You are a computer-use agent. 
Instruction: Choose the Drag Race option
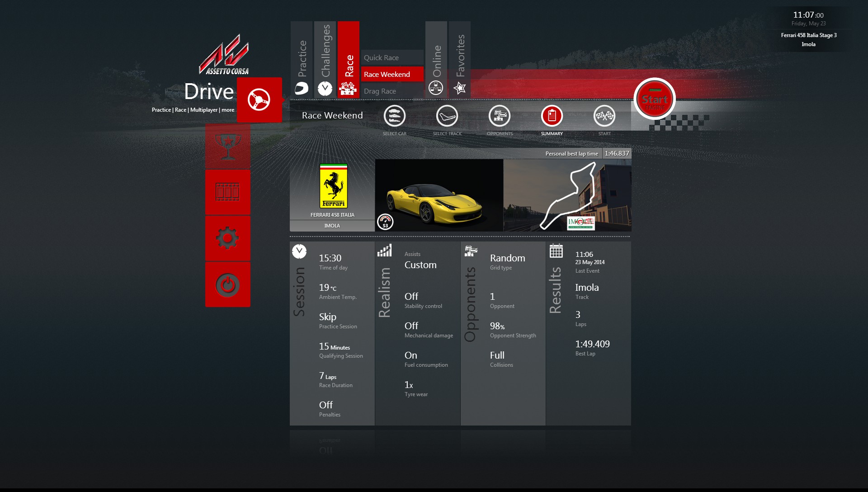click(392, 91)
